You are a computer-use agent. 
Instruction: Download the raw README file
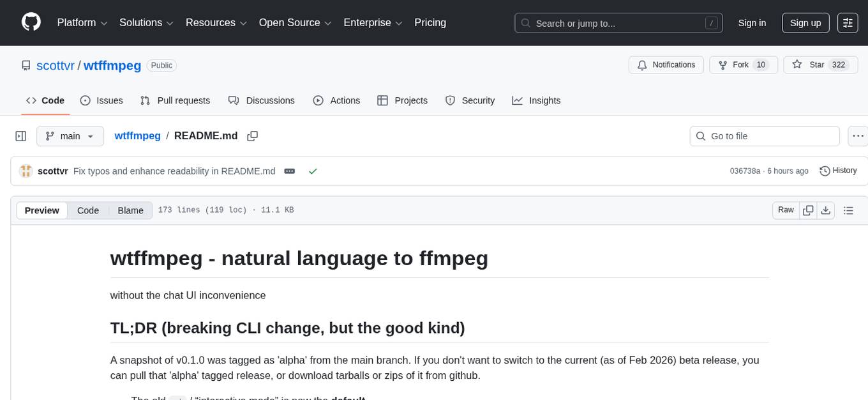tap(825, 210)
